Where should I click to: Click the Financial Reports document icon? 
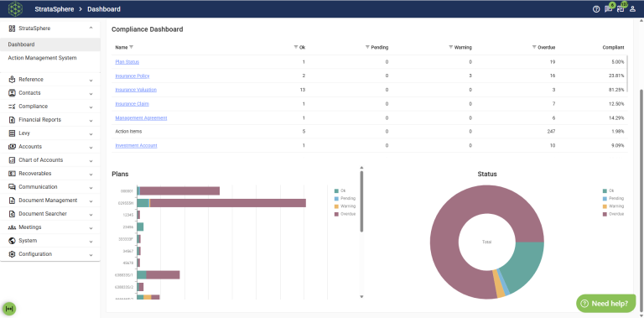click(12, 120)
